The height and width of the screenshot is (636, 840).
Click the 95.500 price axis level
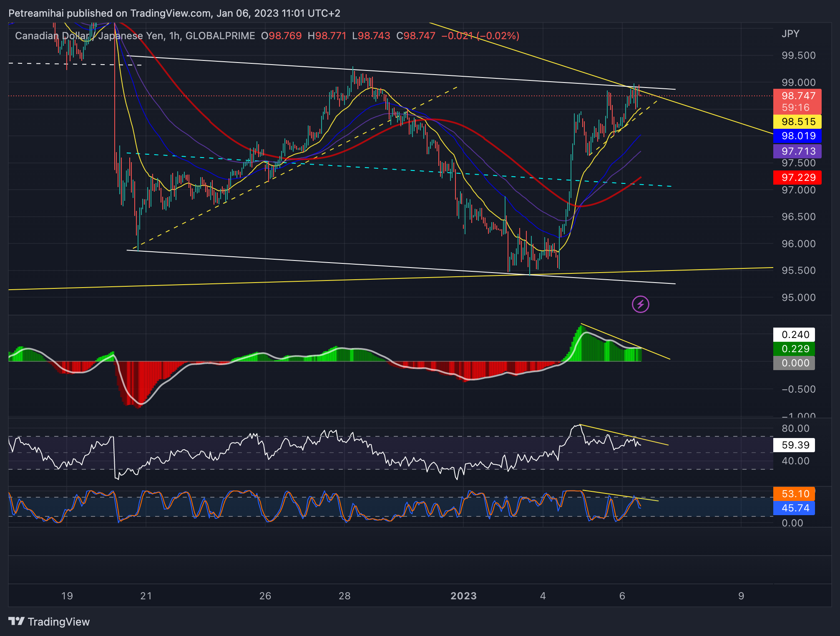(x=798, y=270)
